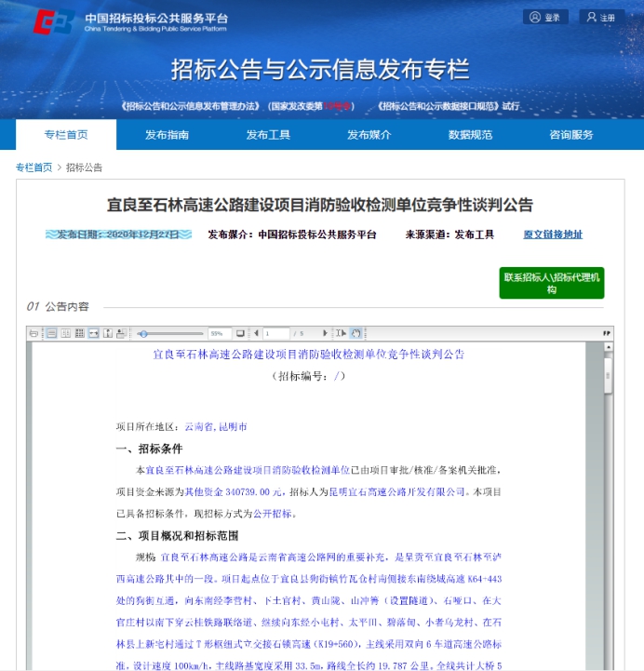
Task: Switch to the 数据规范 navigation tab
Action: (470, 135)
